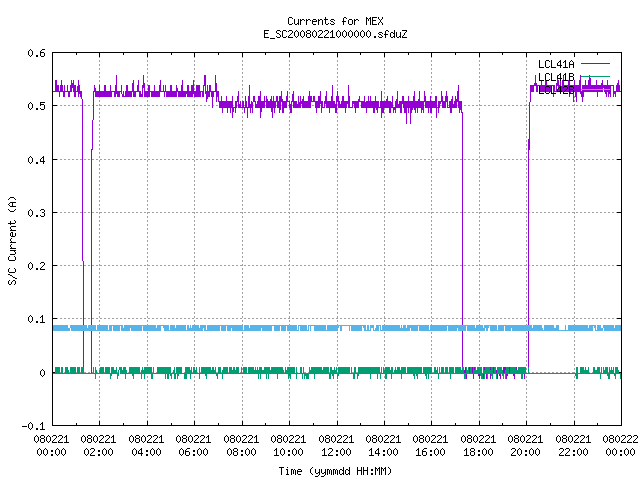Click the y-axis tick value 0.1
Viewport: 640px width, 480px height.
tap(36, 319)
